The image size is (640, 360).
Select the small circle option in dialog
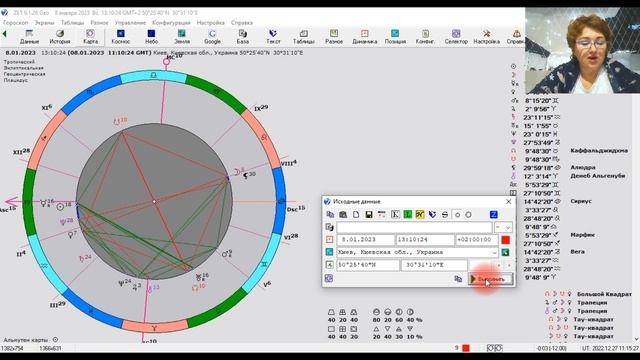pos(458,215)
